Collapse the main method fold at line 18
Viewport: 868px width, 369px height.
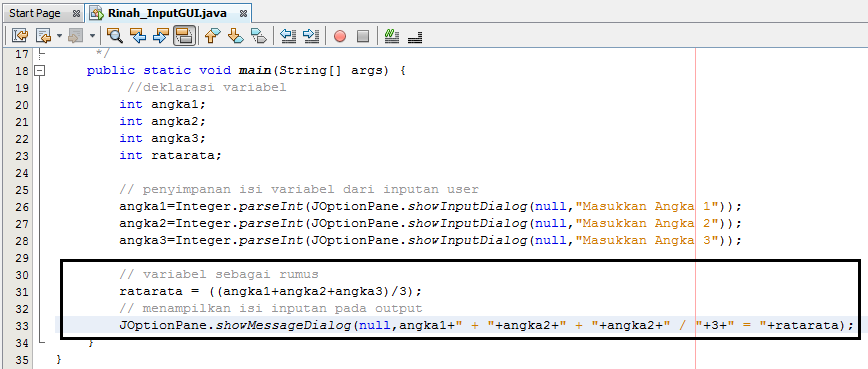point(39,71)
